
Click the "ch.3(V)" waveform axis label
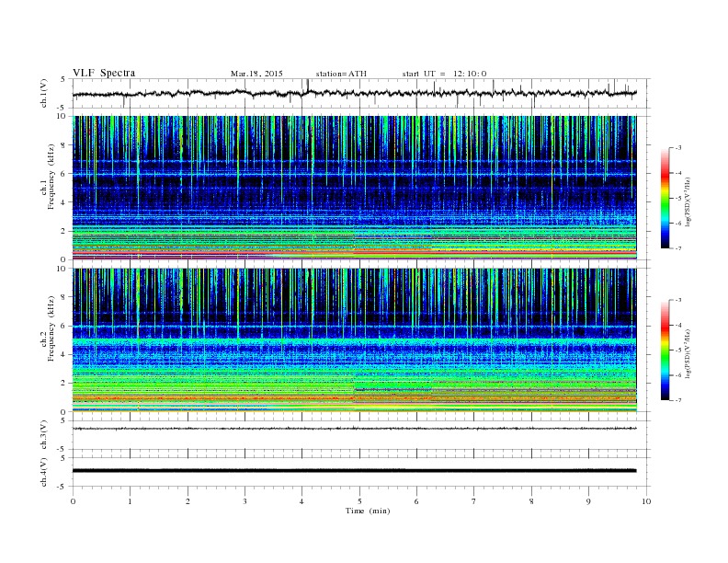coord(44,435)
